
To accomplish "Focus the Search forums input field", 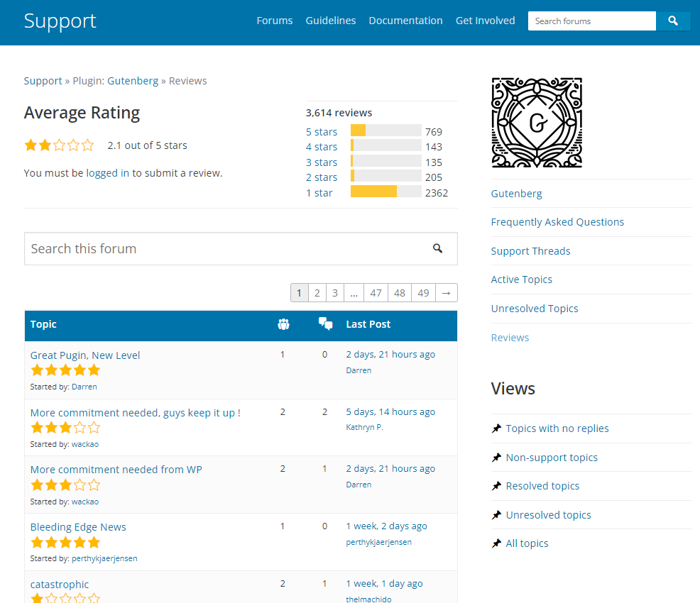I will coord(592,21).
